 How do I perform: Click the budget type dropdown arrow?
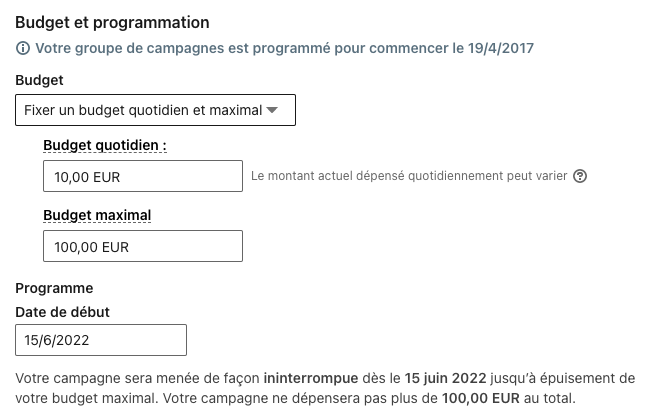pos(272,110)
